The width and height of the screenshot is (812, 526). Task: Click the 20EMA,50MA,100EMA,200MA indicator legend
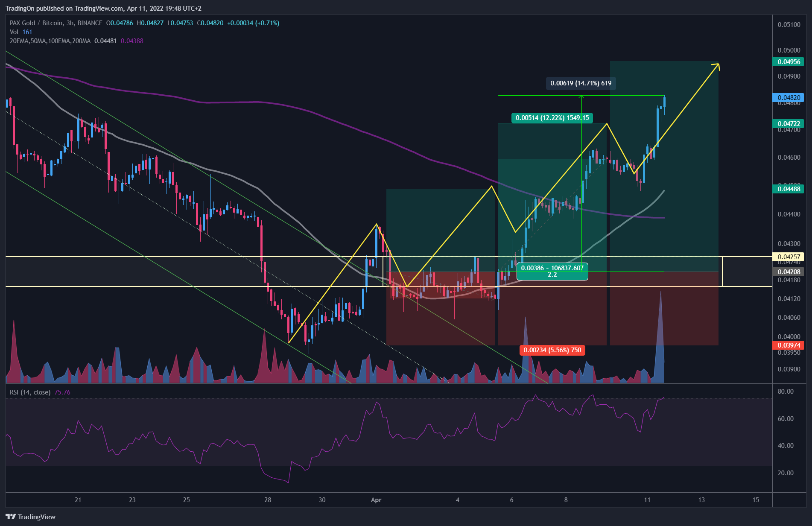pyautogui.click(x=50, y=41)
